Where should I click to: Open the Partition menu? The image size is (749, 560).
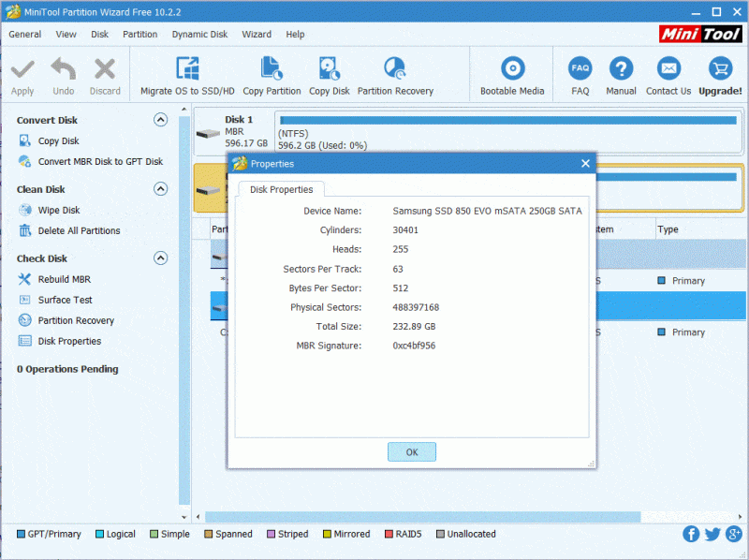click(140, 35)
